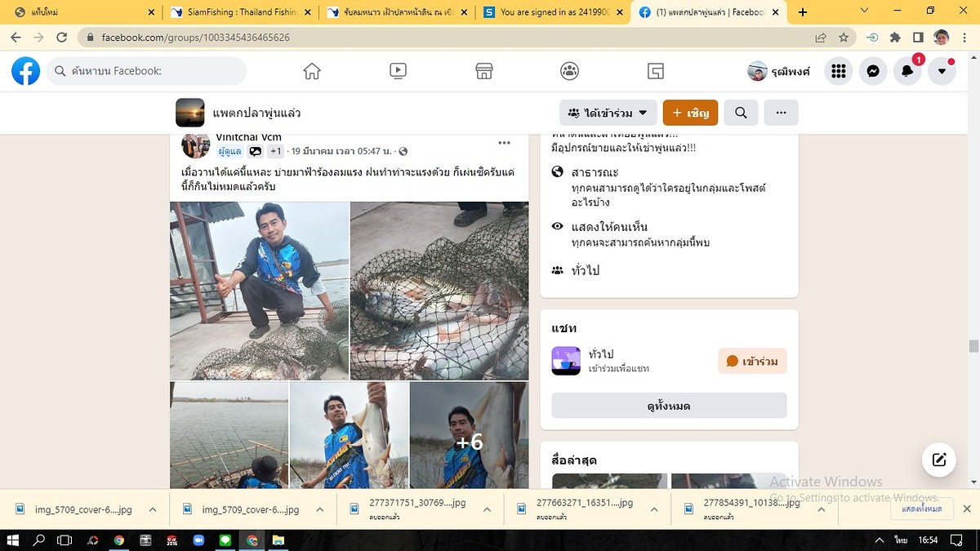This screenshot has width=980, height=551.
Task: Click the new message compose button
Action: pos(939,460)
